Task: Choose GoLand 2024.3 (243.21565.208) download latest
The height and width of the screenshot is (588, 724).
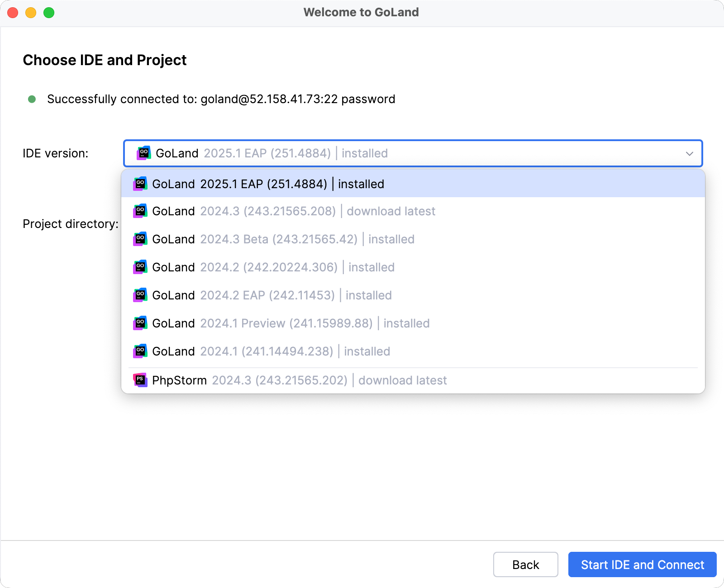Action: tap(294, 211)
